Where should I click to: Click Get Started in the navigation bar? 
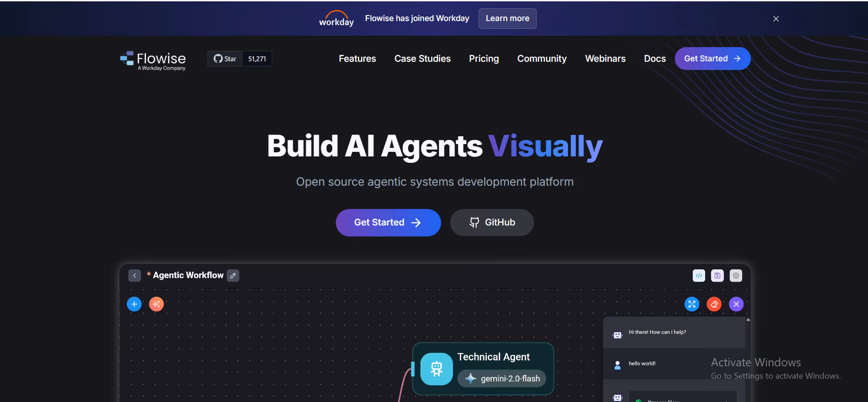[712, 59]
